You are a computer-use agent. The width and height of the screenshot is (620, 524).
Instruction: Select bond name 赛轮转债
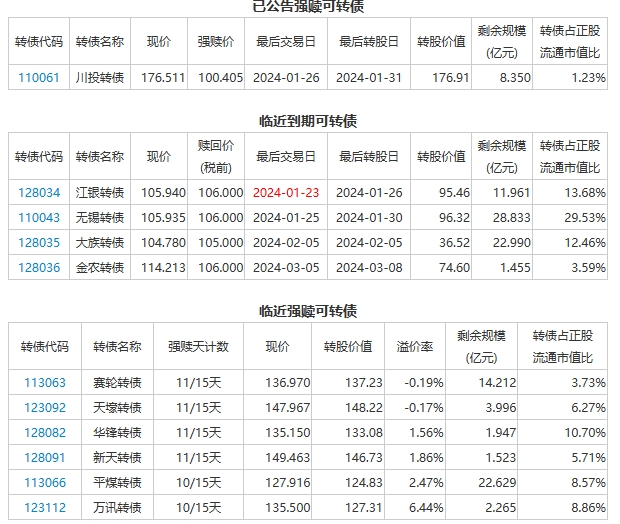(117, 383)
